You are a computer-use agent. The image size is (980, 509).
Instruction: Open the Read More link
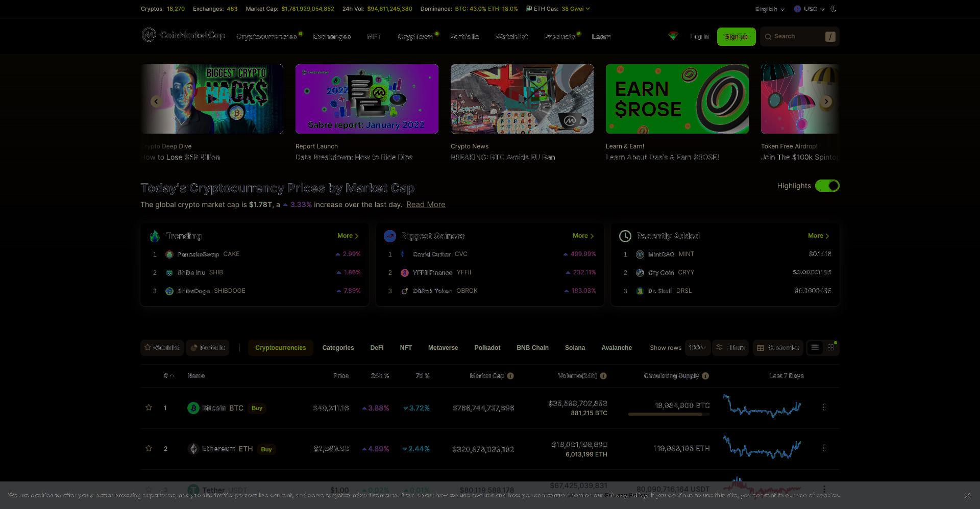click(x=426, y=205)
